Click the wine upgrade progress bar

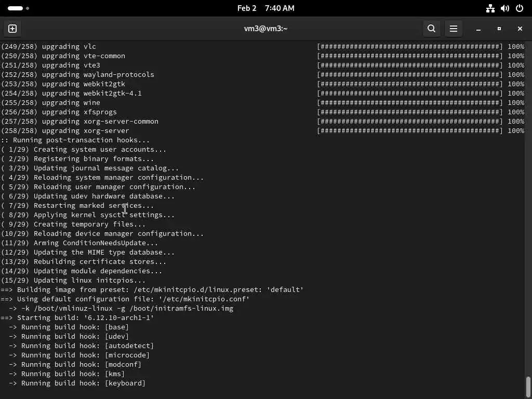(410, 103)
